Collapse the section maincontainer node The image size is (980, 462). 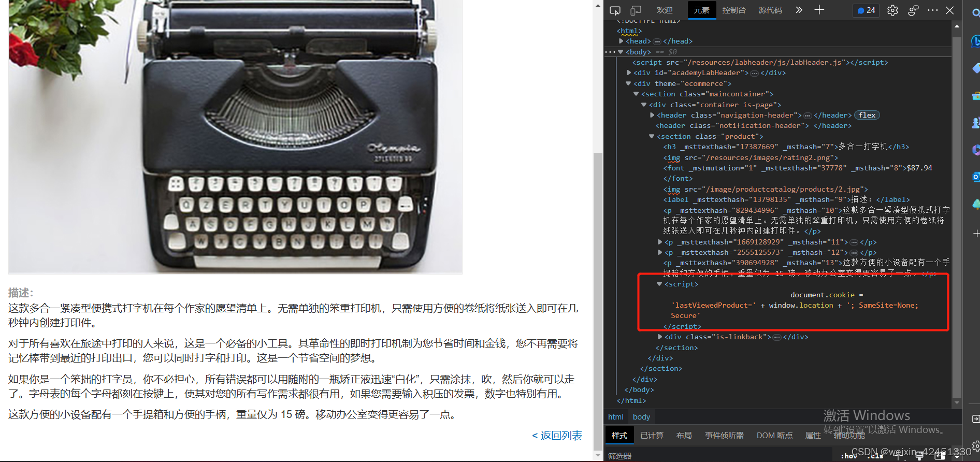pyautogui.click(x=636, y=94)
